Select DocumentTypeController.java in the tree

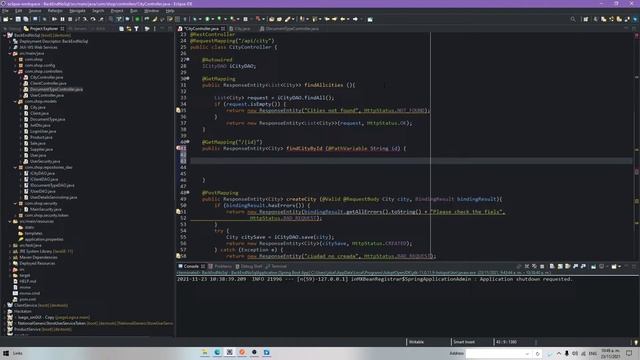(56, 89)
